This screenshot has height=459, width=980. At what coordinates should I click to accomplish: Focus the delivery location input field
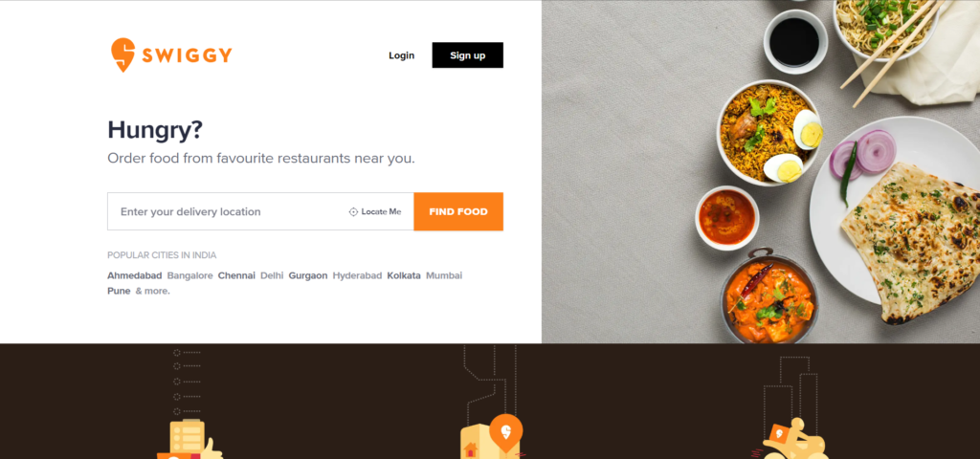(228, 211)
